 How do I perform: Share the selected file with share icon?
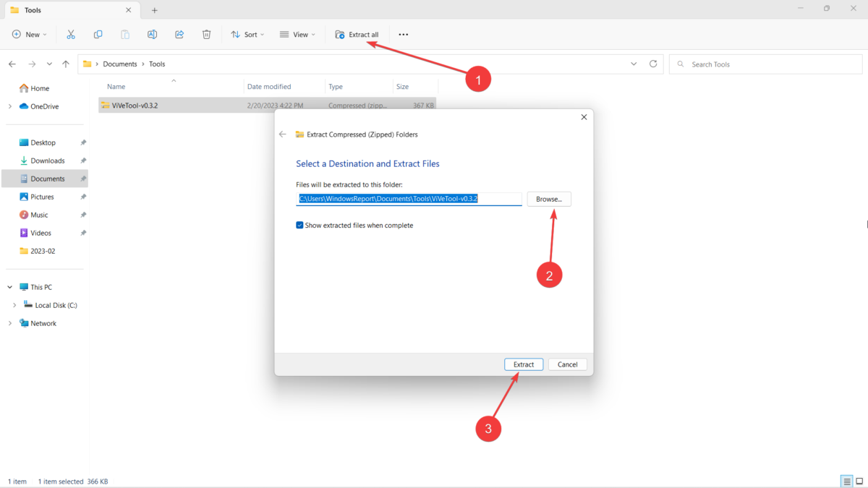(x=179, y=34)
